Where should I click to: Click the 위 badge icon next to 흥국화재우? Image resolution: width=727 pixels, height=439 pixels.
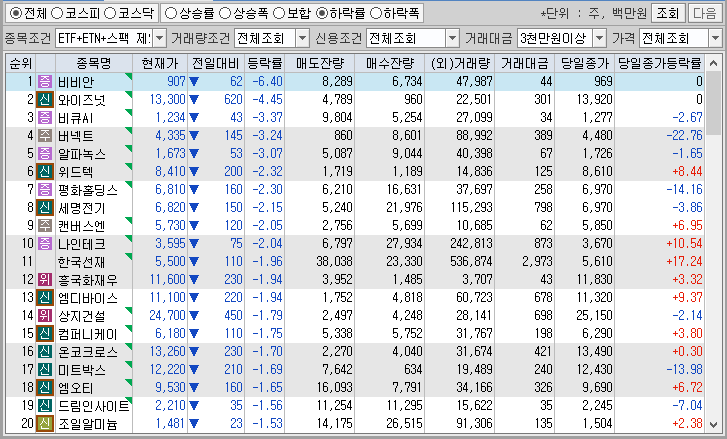(45, 280)
